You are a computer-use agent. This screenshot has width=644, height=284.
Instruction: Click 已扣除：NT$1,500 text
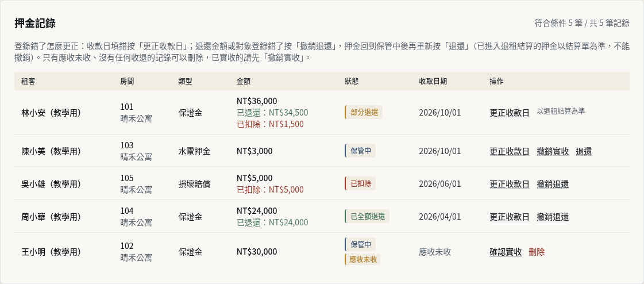tap(270, 124)
